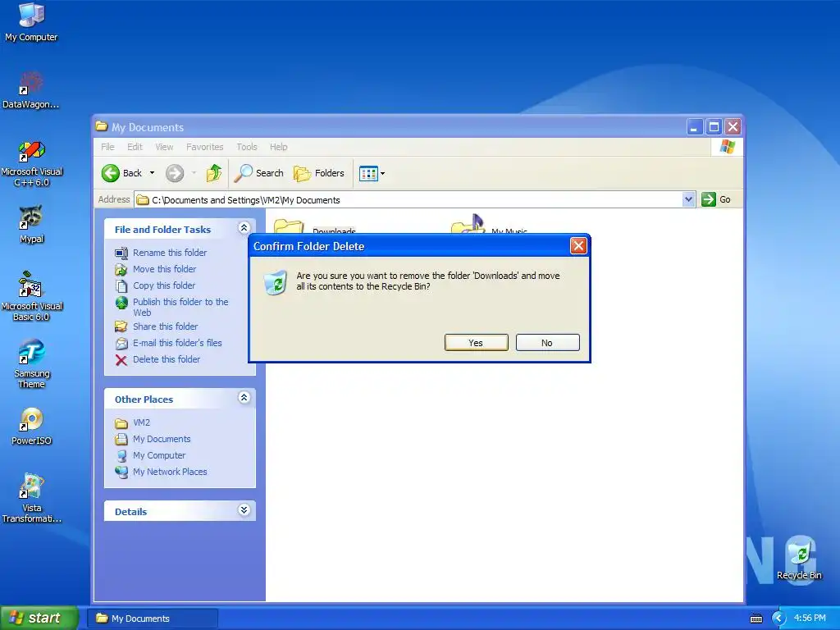This screenshot has height=630, width=840.
Task: Expand the Address bar dropdown
Action: [688, 199]
